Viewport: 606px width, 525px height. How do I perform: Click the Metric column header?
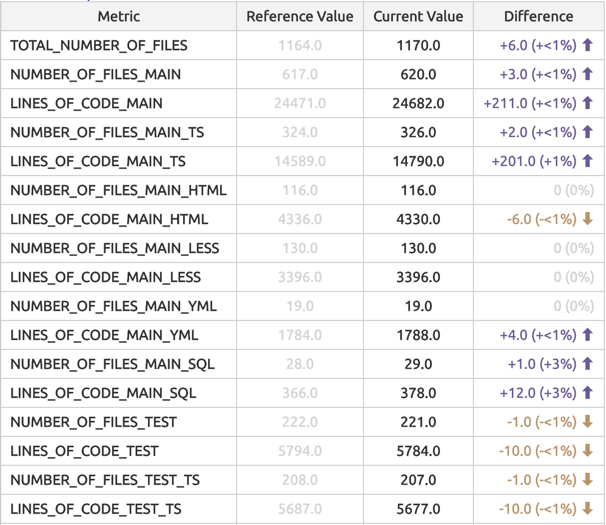pyautogui.click(x=119, y=16)
